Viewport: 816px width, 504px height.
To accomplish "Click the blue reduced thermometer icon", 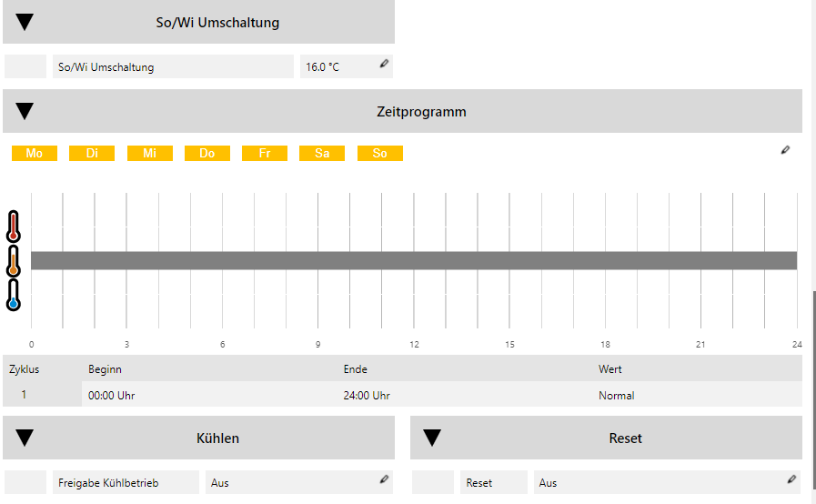I will (13, 296).
